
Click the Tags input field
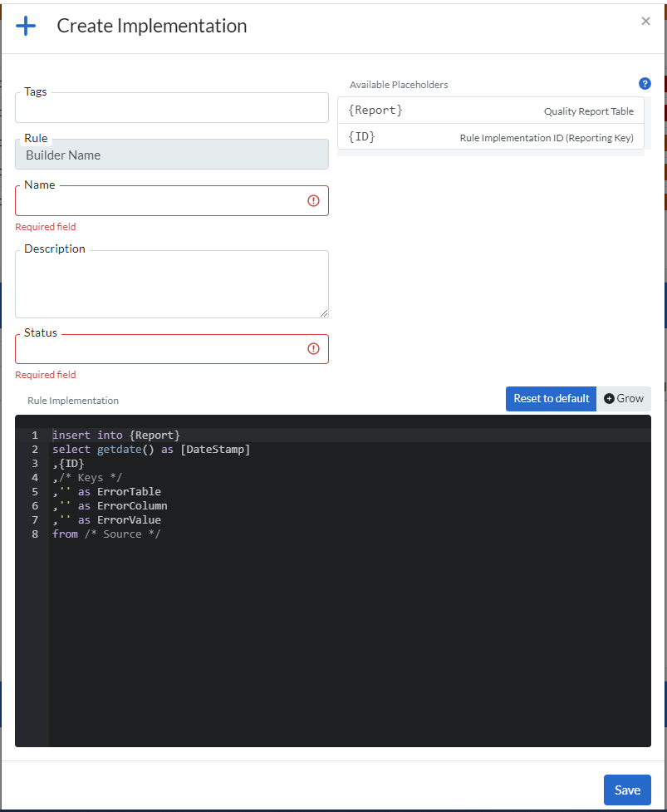click(171, 108)
